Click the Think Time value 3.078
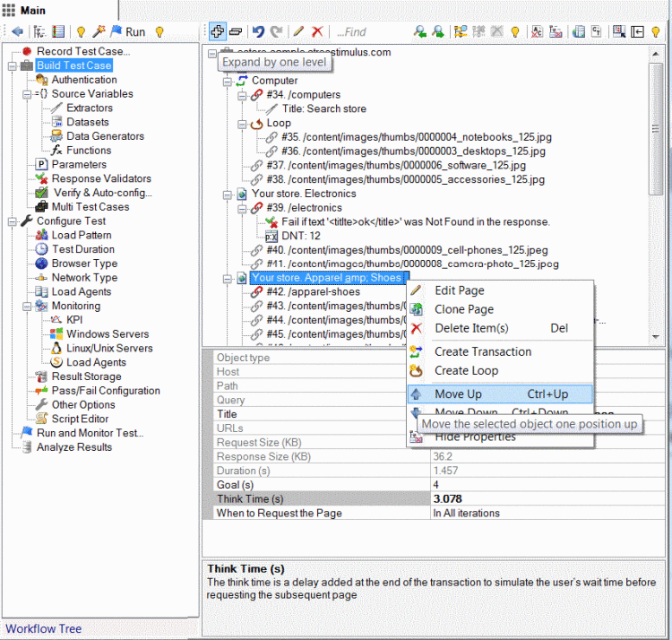 (x=547, y=499)
